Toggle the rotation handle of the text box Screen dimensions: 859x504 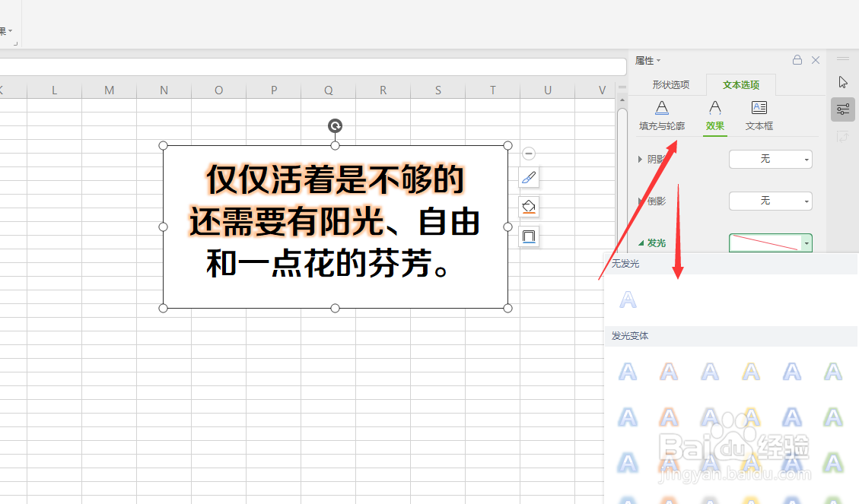coord(335,125)
